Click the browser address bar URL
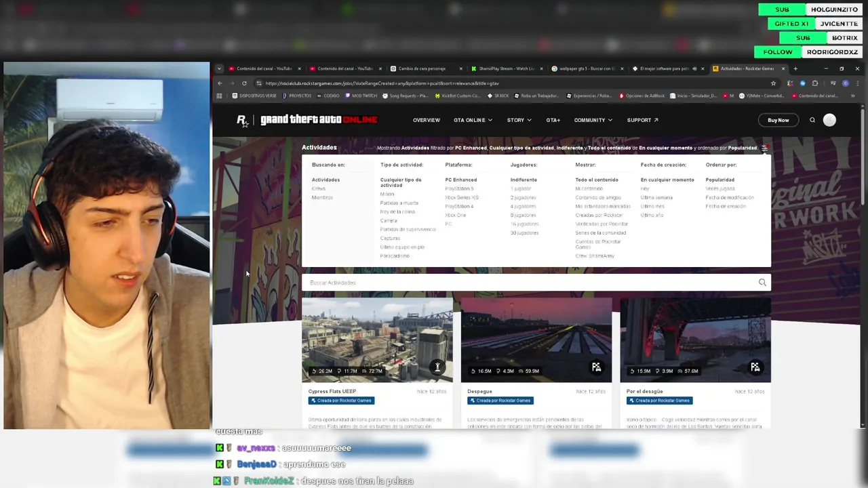Screen dimensions: 868x488 (382, 83)
